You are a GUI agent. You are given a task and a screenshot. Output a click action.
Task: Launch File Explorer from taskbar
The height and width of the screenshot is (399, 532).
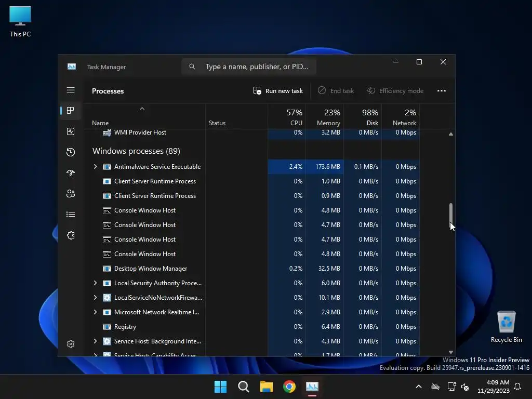pos(267,387)
